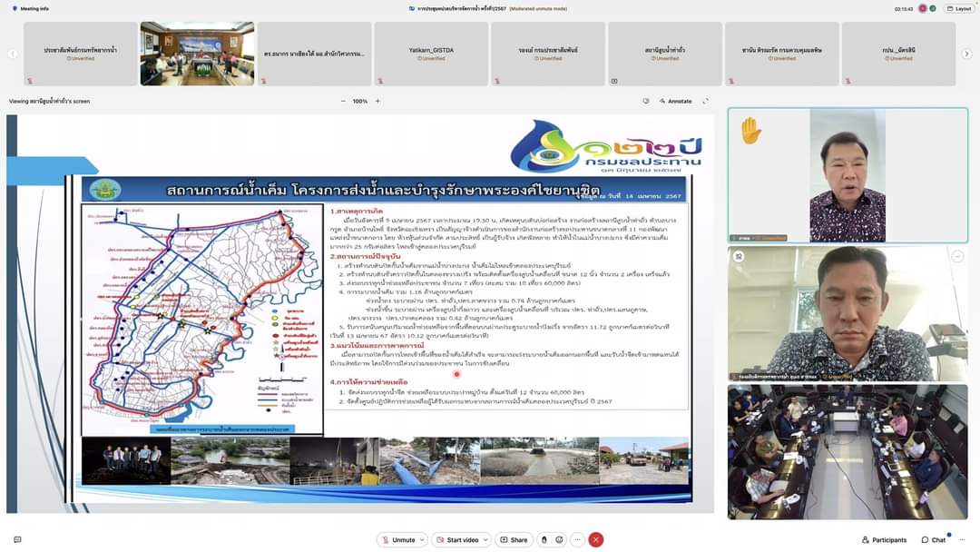Screen dimensions: 980x552
Task: Leave the meeting with red X button
Action: click(596, 539)
